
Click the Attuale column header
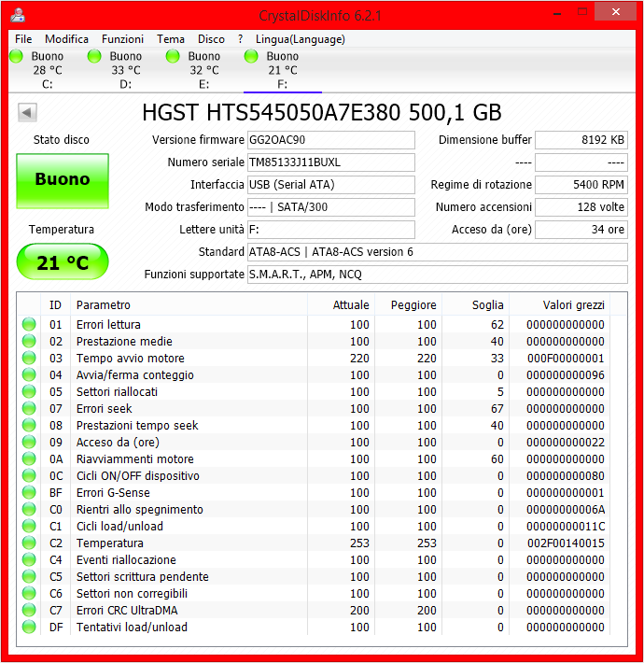pos(341,304)
